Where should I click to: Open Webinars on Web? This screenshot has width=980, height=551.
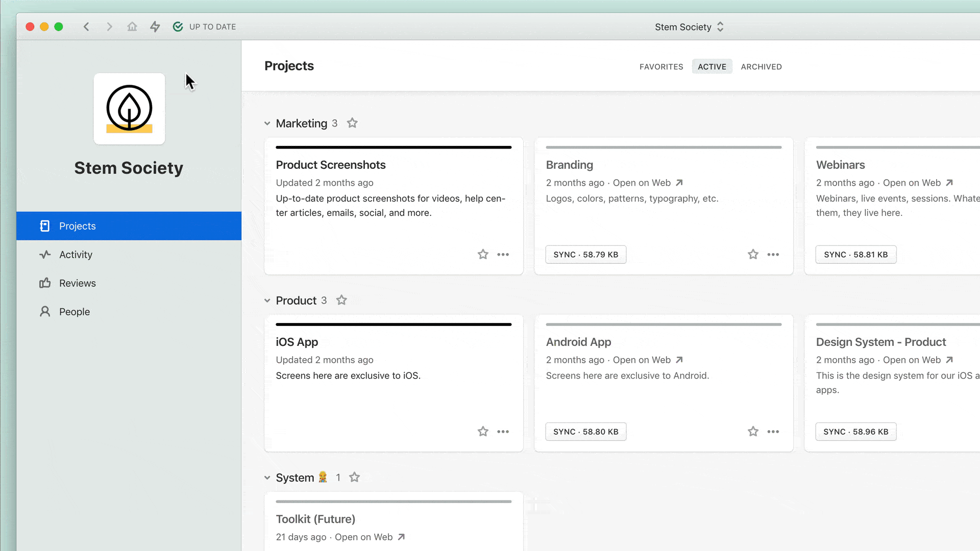[918, 183]
